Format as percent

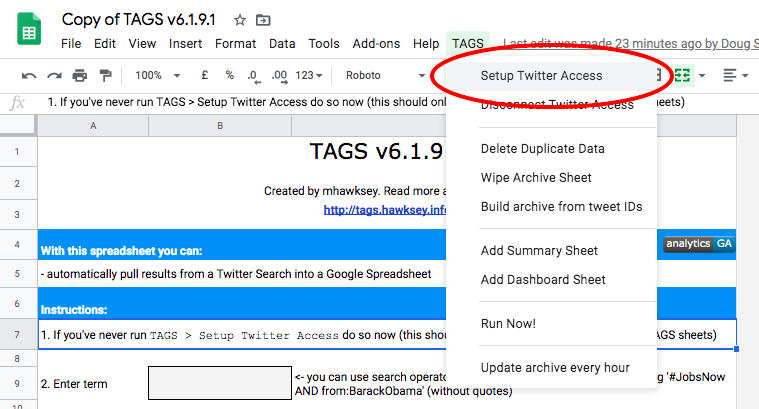click(x=229, y=75)
